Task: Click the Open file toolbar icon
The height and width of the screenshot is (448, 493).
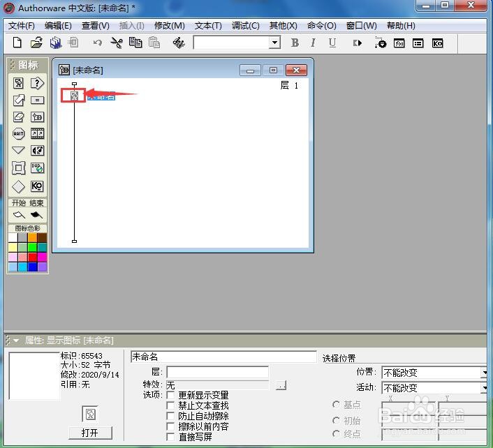Action: click(36, 43)
